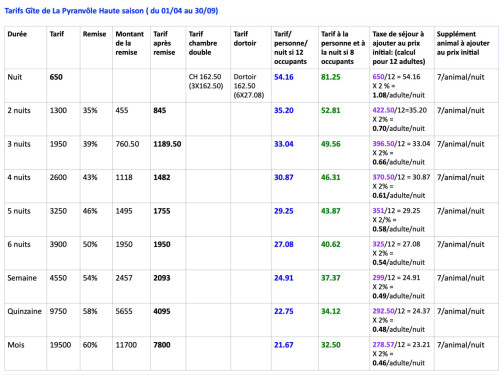
Task: Click the 35% remise for 2 nuits
Action: click(x=90, y=110)
